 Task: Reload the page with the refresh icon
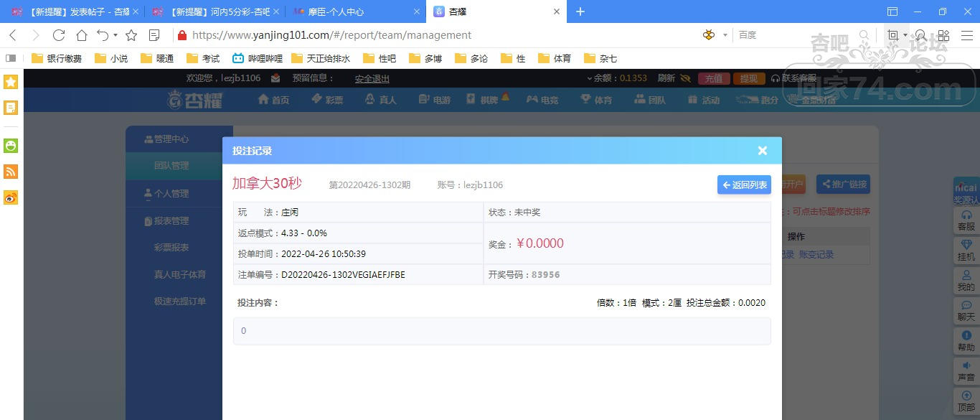point(59,35)
